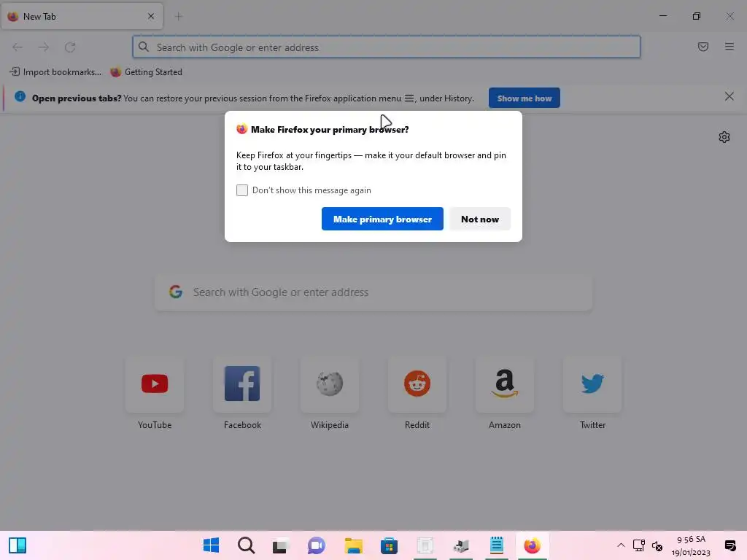This screenshot has height=560, width=747.
Task: Open the Chat icon in taskbar
Action: click(317, 545)
